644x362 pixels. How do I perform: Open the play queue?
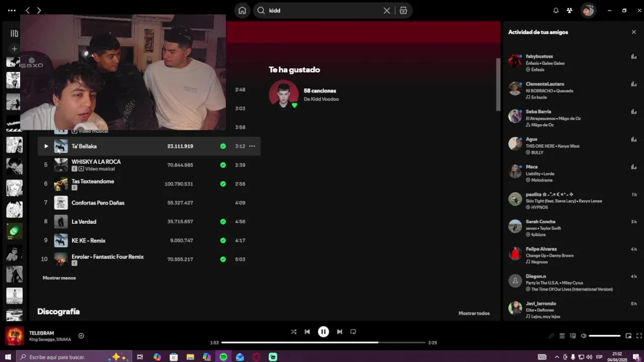click(562, 336)
